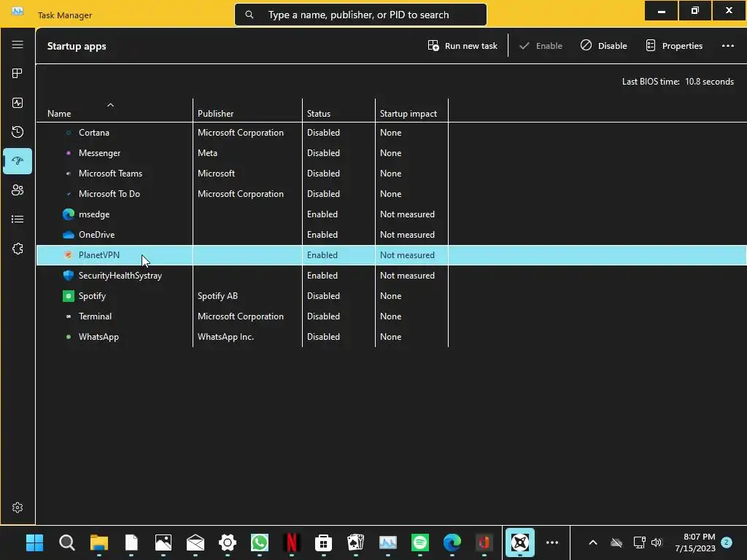The image size is (747, 560).
Task: Open the Users page icon
Action: (x=18, y=190)
